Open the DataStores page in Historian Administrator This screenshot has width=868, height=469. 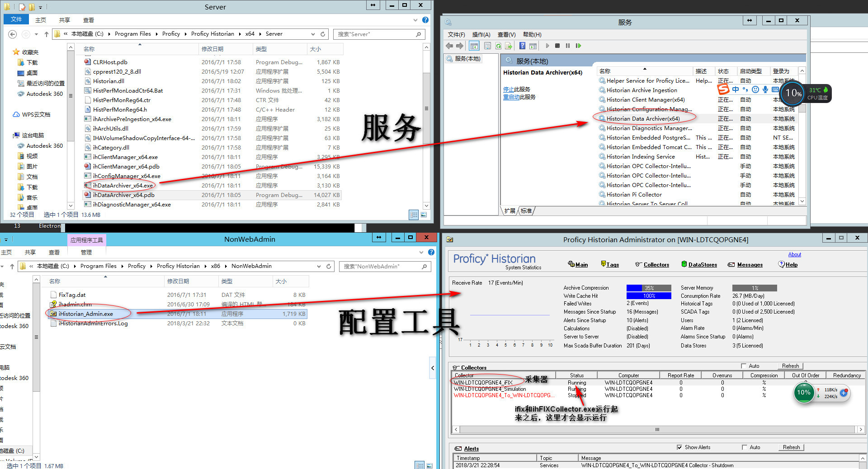tap(703, 265)
